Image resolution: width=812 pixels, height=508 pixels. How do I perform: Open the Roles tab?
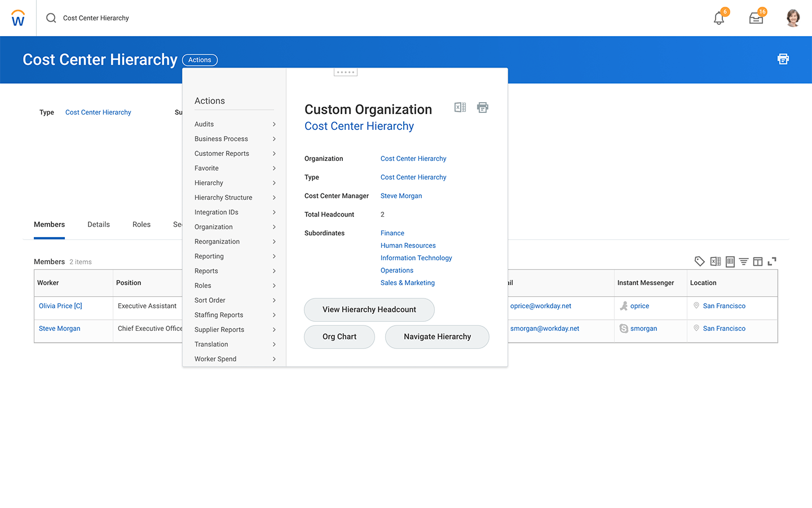[142, 225]
